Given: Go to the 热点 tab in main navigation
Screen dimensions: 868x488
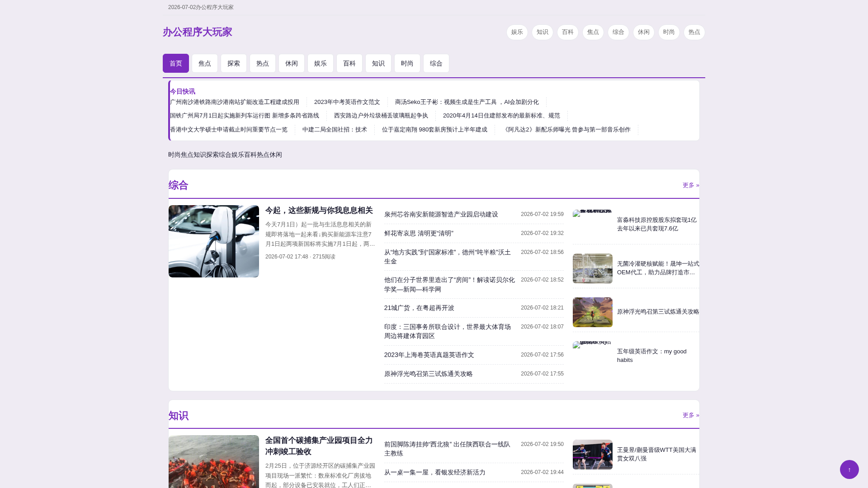Looking at the screenshot, I should coord(263,63).
